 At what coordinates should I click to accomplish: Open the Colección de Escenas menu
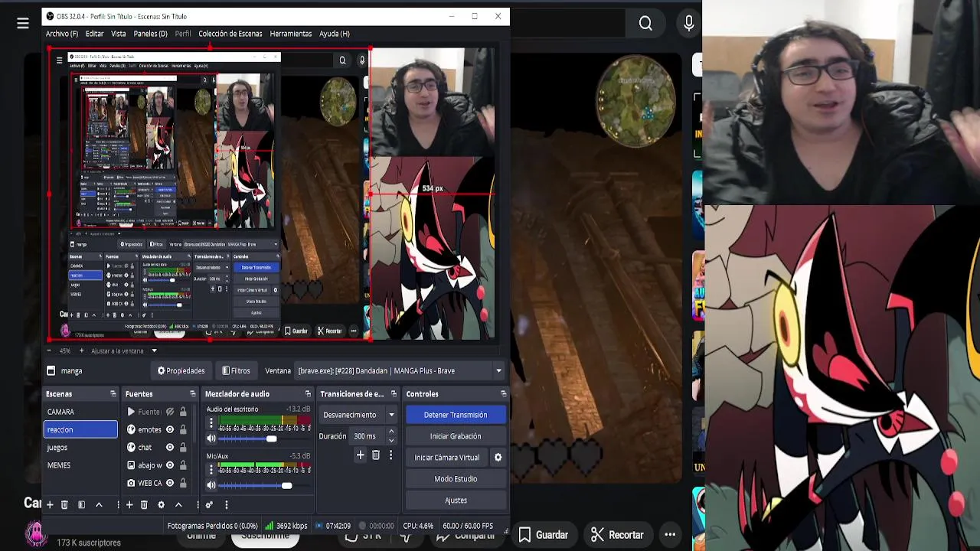[x=230, y=34]
